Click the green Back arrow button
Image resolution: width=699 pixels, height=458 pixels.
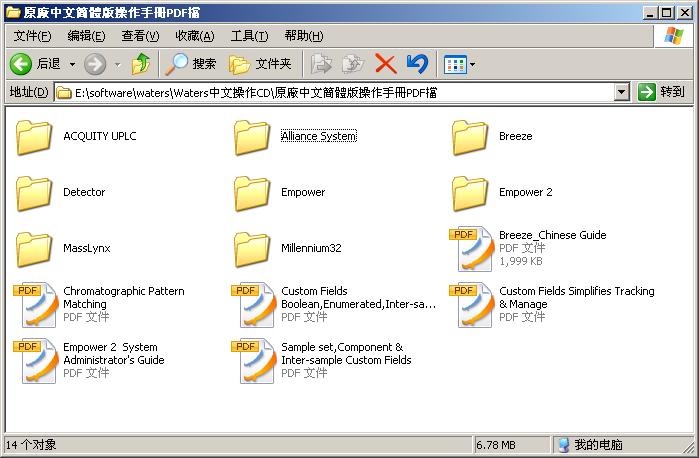[21, 64]
